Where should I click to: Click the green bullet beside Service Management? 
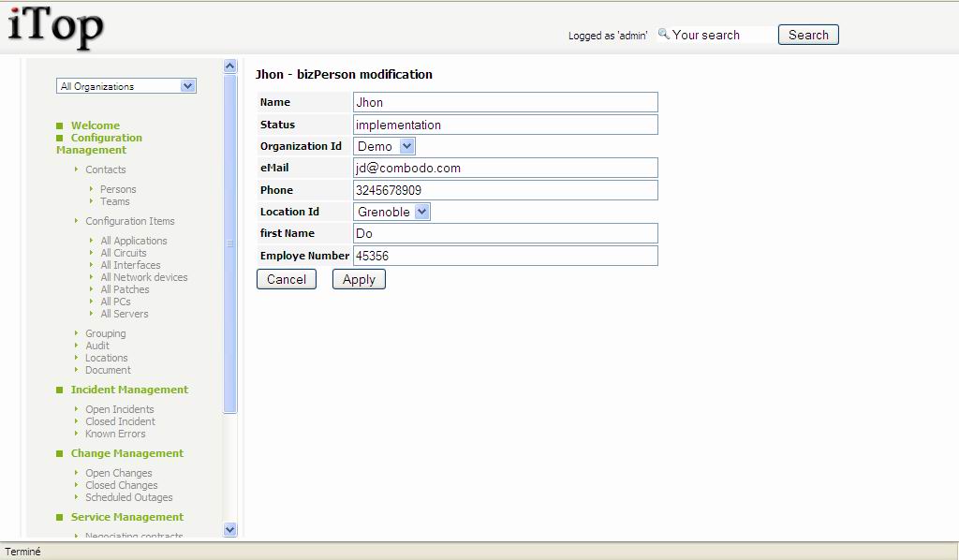(x=59, y=517)
